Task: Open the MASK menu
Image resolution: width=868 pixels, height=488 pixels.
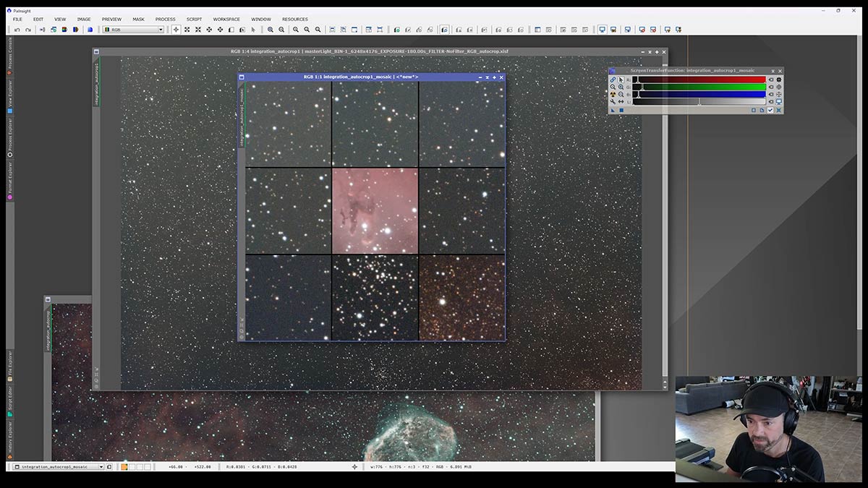Action: 138,19
